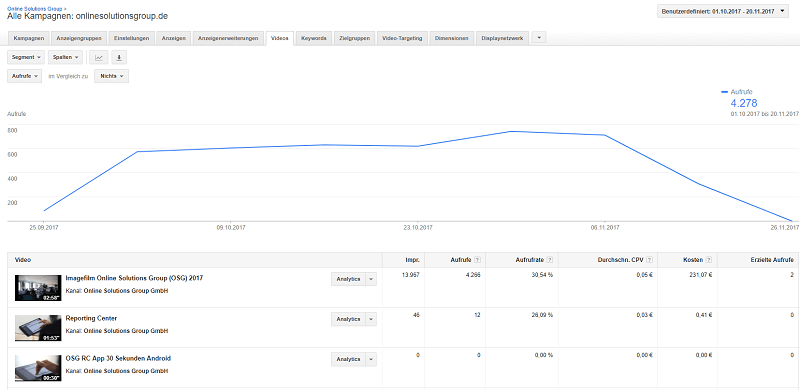Switch to the Displaynetzwerk tab

[502, 38]
